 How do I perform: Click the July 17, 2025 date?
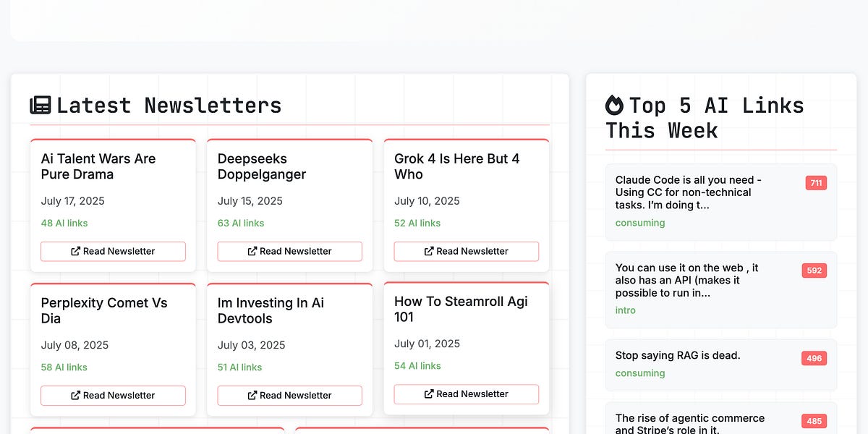tap(72, 201)
